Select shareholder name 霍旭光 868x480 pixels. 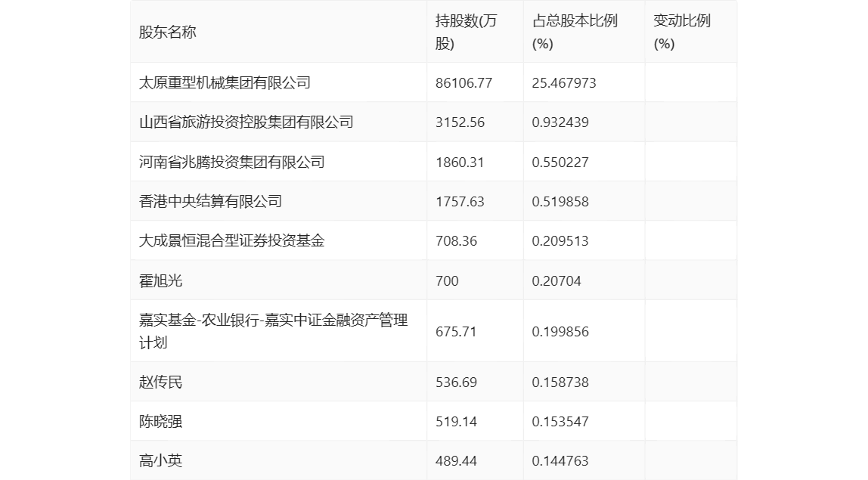click(x=160, y=280)
